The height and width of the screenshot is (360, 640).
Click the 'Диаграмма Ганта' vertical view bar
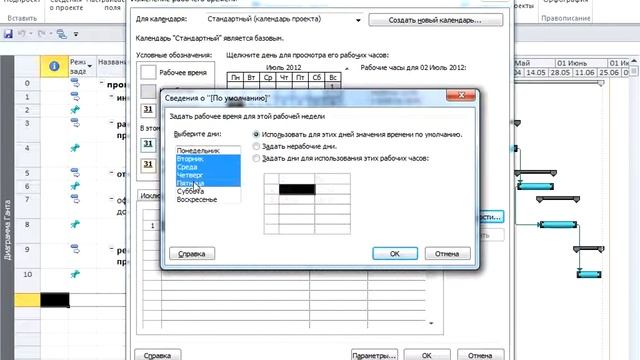(7, 231)
